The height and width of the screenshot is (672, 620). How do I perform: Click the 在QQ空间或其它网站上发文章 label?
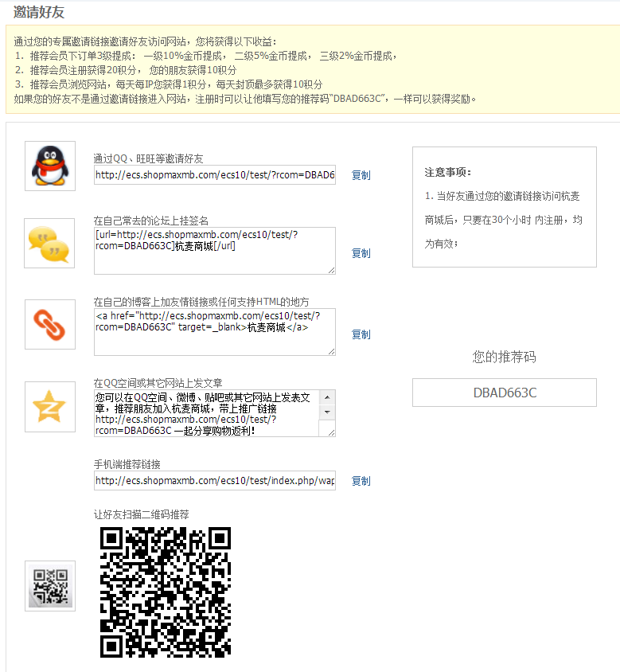(x=158, y=383)
